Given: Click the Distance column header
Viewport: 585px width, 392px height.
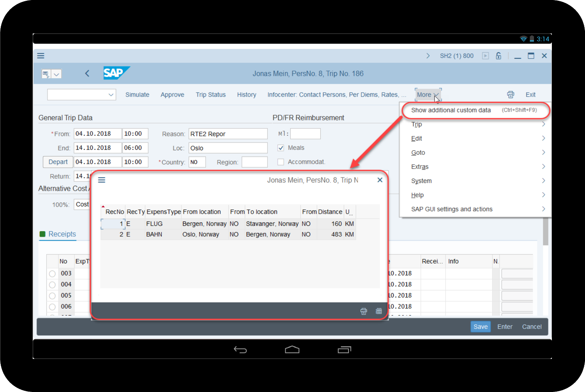Looking at the screenshot, I should click(x=330, y=212).
